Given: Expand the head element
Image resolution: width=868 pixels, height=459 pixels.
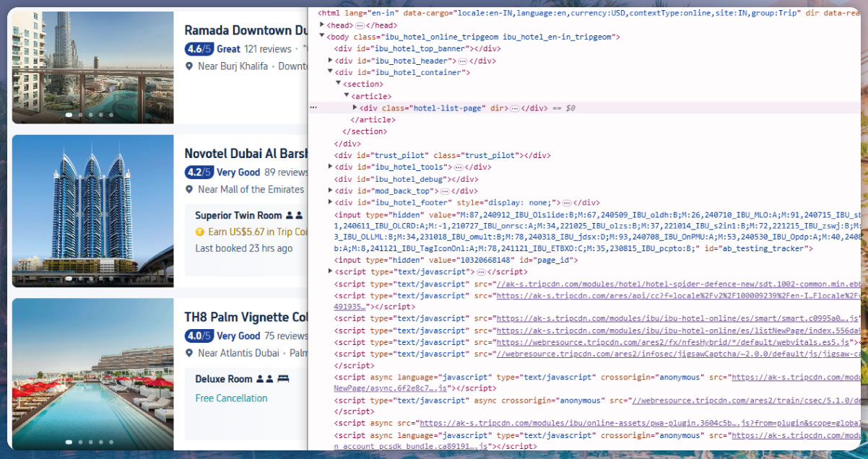Looking at the screenshot, I should coord(322,25).
